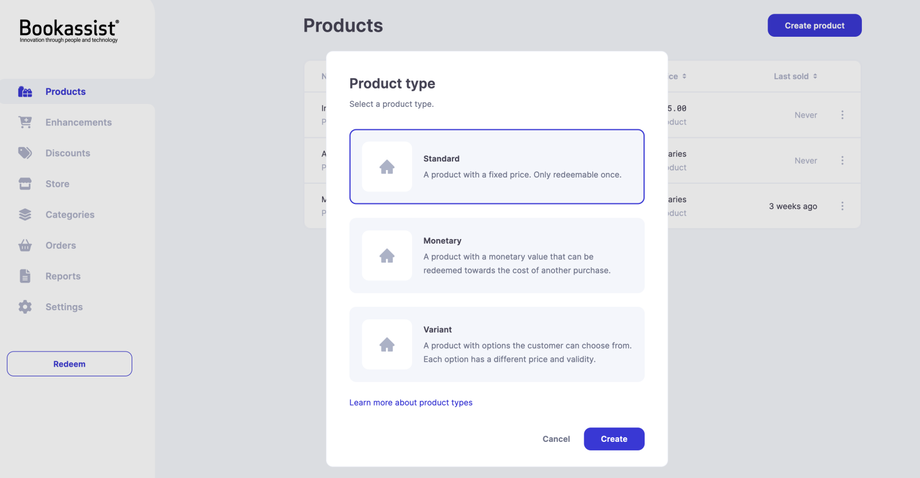Select the Standard product type

(496, 167)
